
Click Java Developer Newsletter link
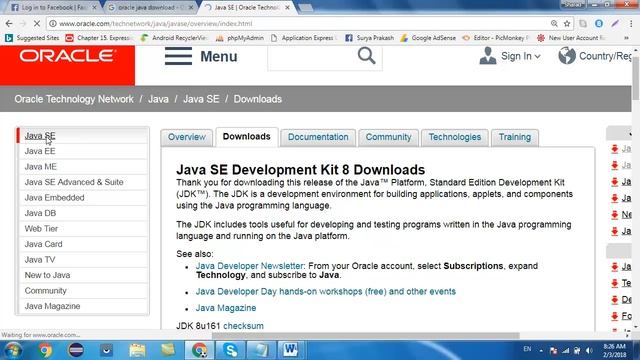coord(250,266)
